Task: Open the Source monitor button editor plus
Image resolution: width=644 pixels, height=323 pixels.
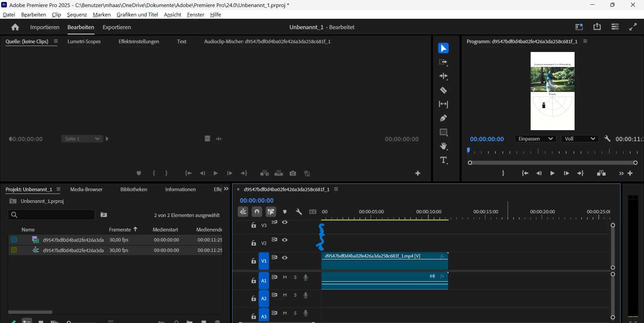Action: click(x=418, y=173)
